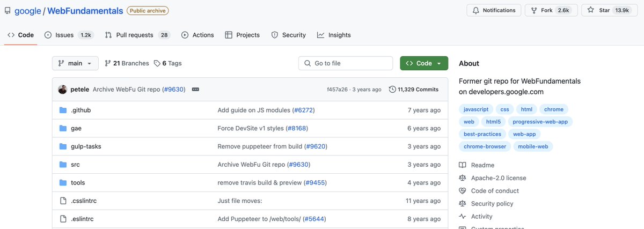The height and width of the screenshot is (229, 644).
Task: Switch to the Issues tab
Action: pyautogui.click(x=69, y=35)
